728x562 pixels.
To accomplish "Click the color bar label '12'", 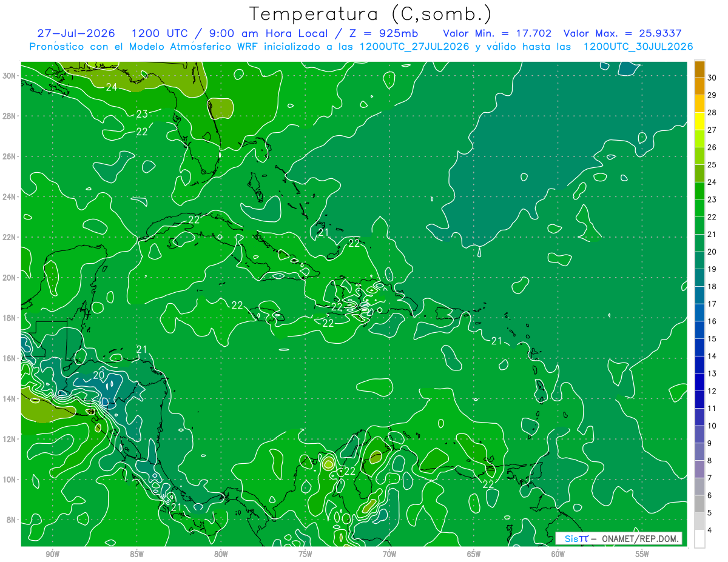I will tap(712, 390).
